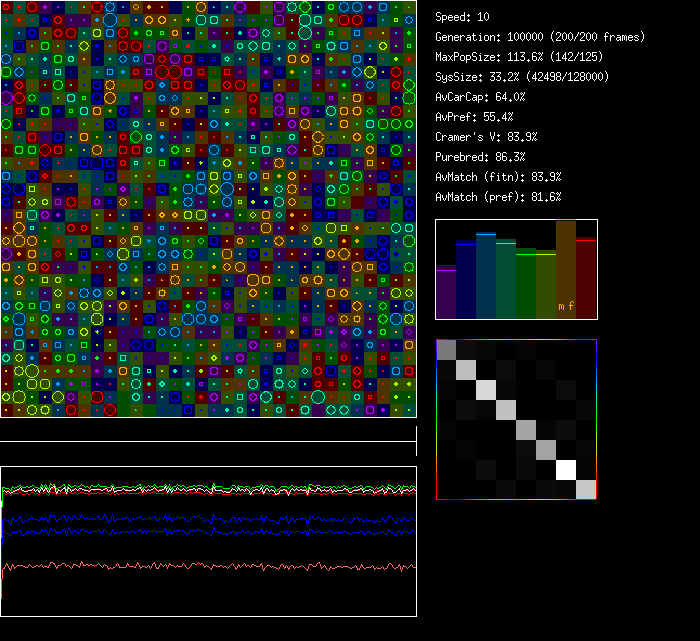Select the AvCarCap value line

[480, 97]
